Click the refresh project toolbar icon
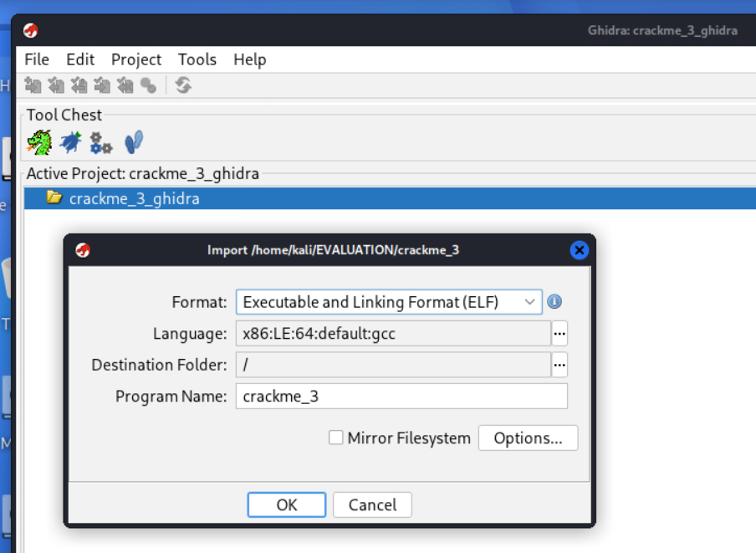756x553 pixels. click(x=183, y=86)
